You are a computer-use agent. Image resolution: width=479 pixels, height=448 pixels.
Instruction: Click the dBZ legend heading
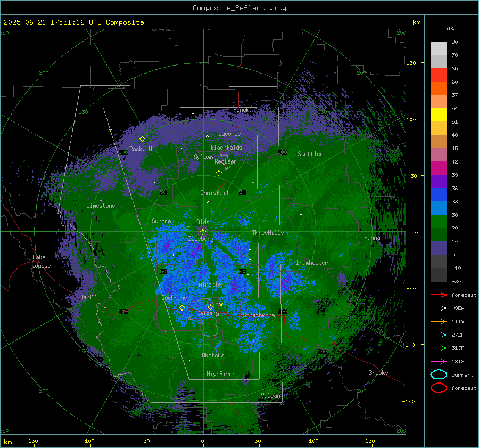coord(451,28)
